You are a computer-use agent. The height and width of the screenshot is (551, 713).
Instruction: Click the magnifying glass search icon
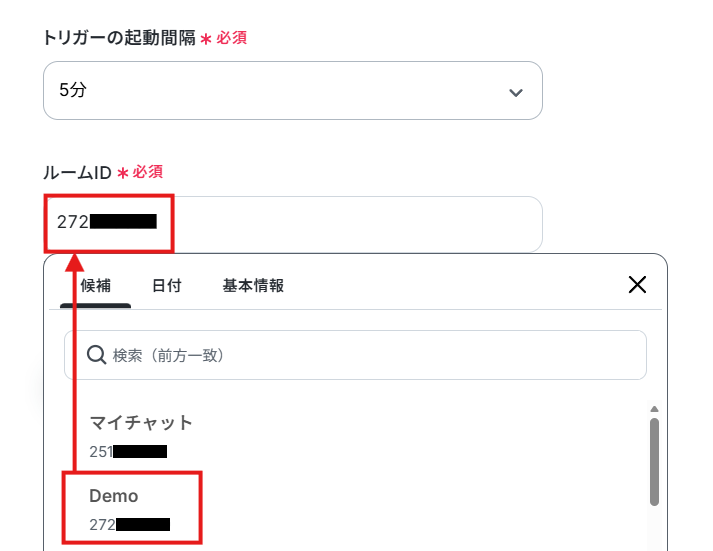(x=96, y=355)
